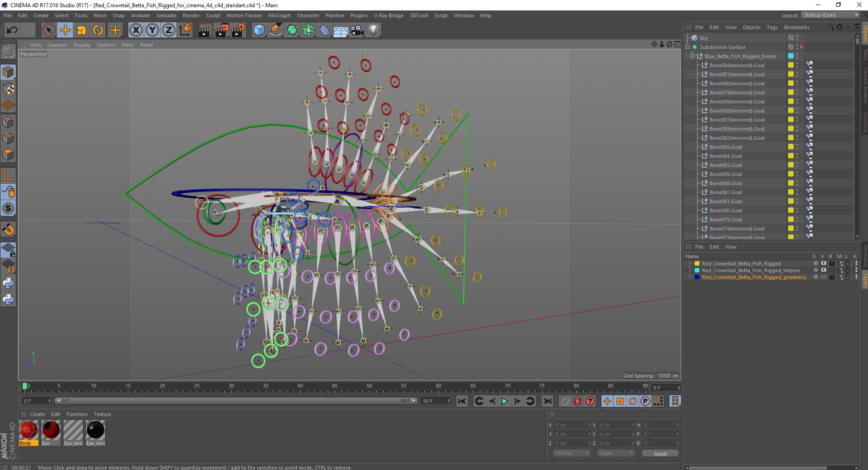868x470 pixels.
Task: Open the MoGraph menu
Action: point(279,15)
